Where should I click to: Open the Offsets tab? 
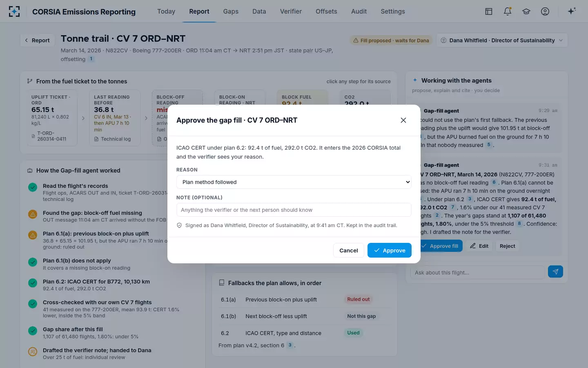tap(326, 11)
